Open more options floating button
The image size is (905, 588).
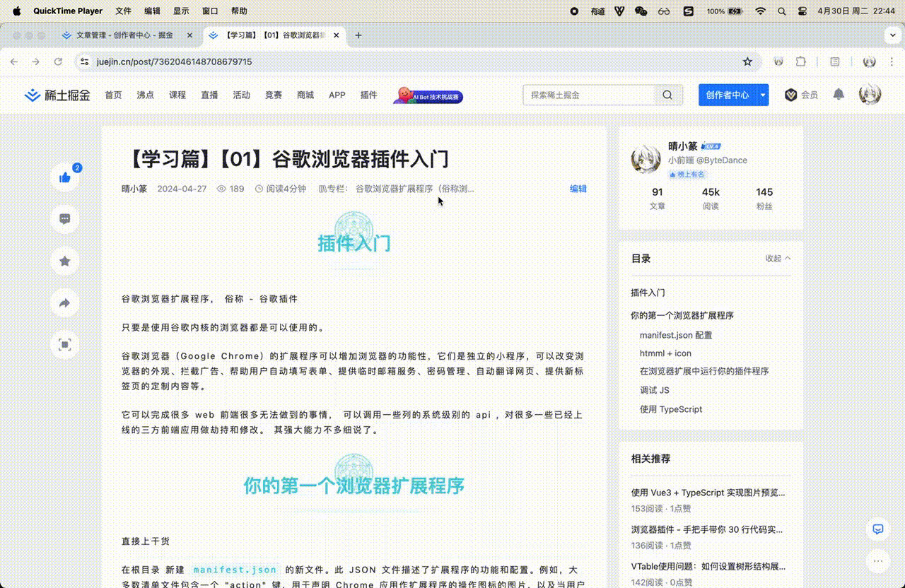pyautogui.click(x=878, y=561)
